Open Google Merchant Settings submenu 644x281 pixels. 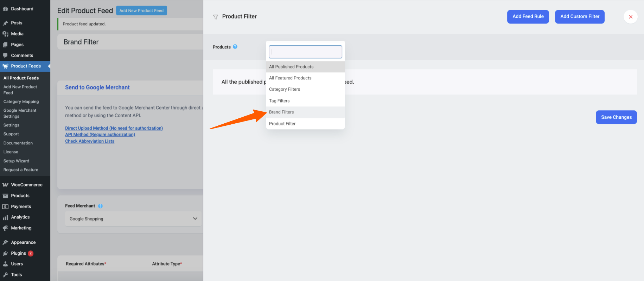tap(20, 113)
